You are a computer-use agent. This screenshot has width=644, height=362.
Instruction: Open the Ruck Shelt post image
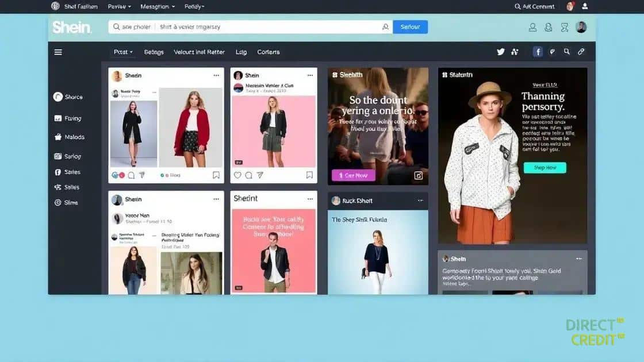[378, 252]
